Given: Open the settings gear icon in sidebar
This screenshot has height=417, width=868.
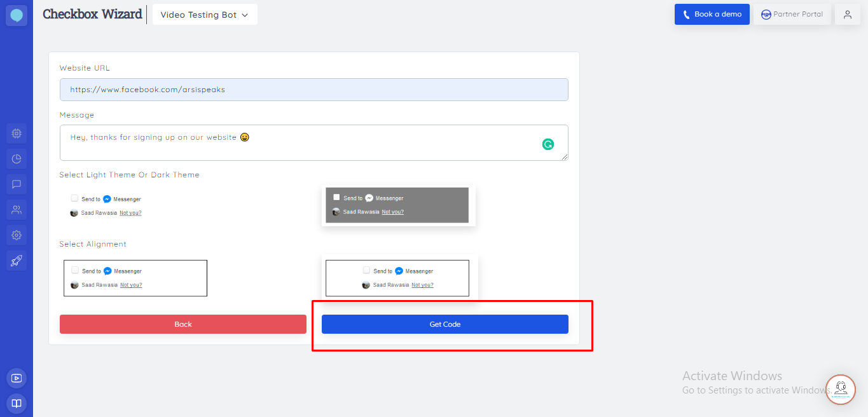Looking at the screenshot, I should click(x=17, y=235).
